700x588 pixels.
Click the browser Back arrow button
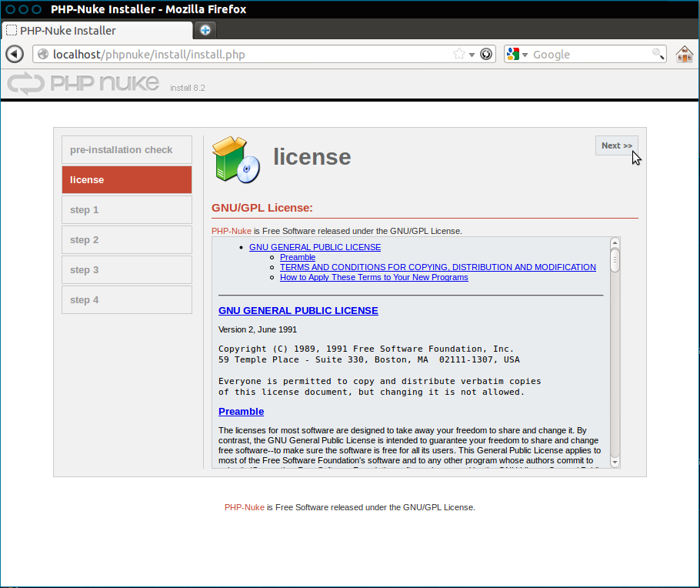tap(15, 55)
